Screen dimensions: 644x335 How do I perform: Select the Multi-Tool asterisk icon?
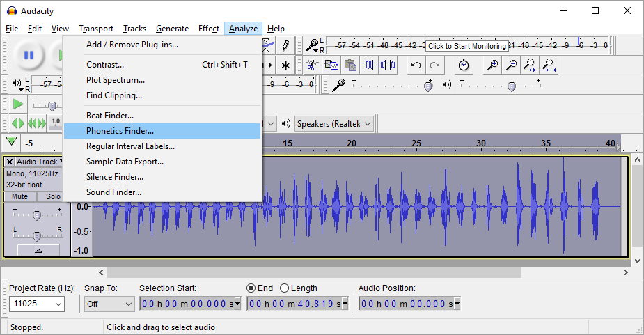[285, 65]
